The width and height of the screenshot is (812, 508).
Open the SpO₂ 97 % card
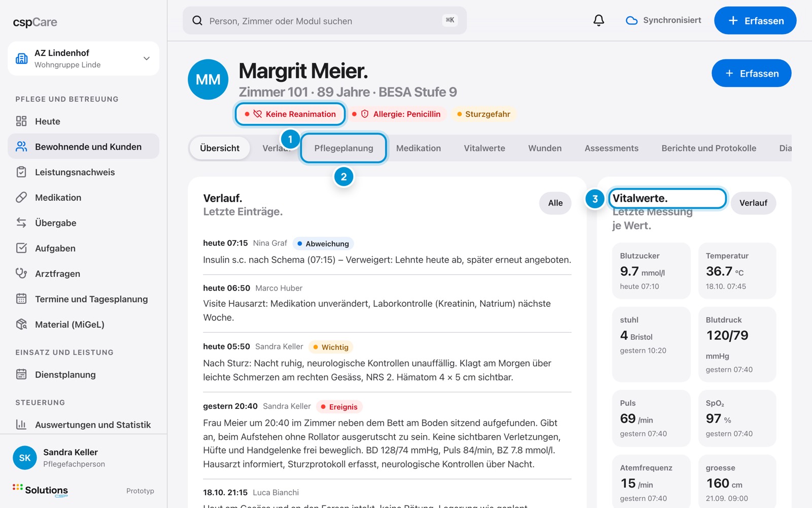point(737,418)
